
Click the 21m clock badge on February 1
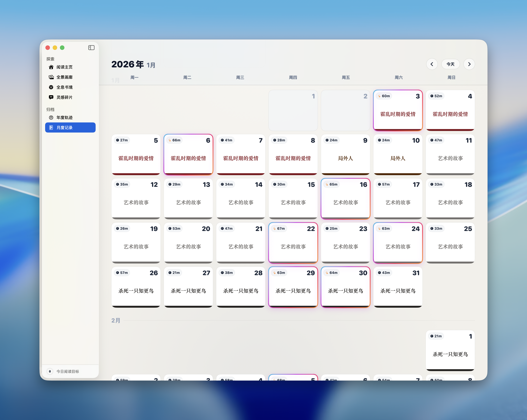click(x=436, y=336)
